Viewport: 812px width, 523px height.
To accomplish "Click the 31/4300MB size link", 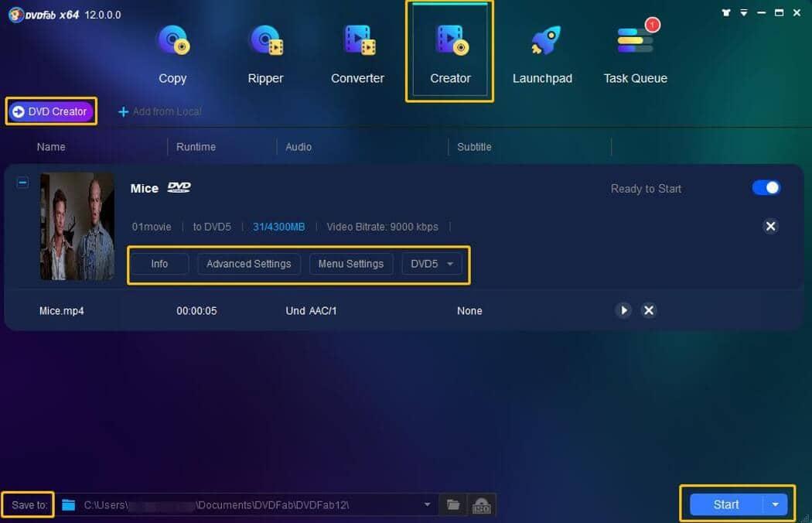I will pos(278,227).
